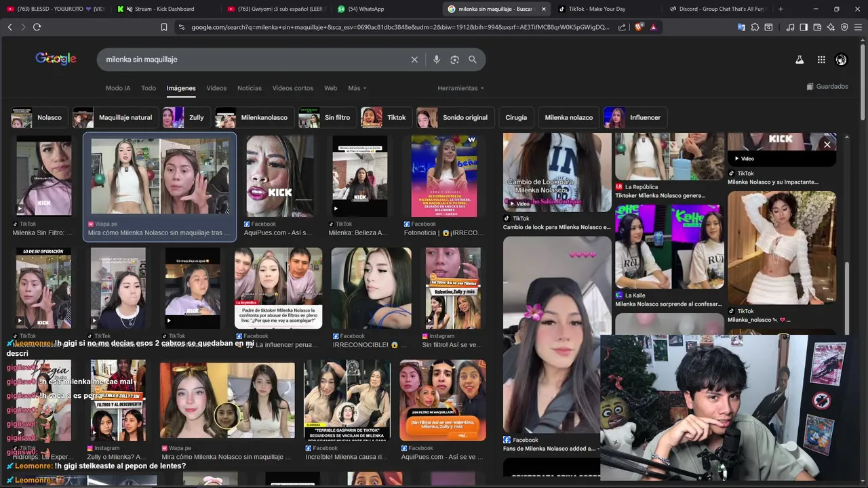Expand the Herramientas dropdown
This screenshot has width=868, height=488.
click(460, 88)
